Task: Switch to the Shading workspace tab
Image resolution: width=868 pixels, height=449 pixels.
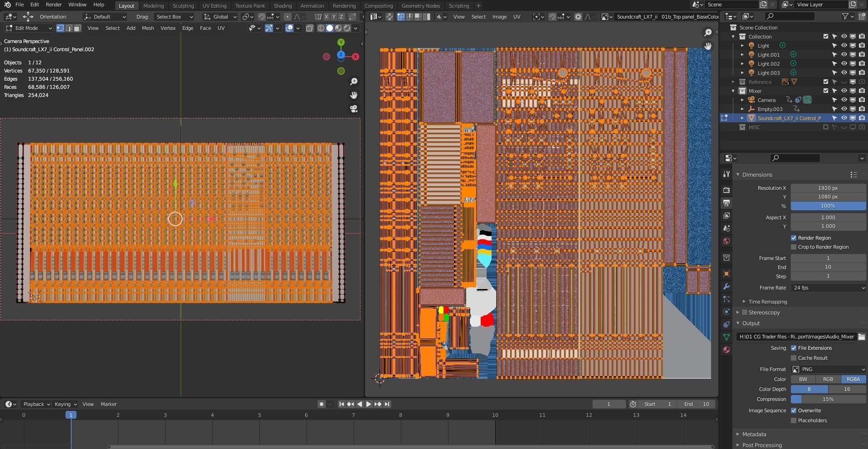Action: coord(283,6)
